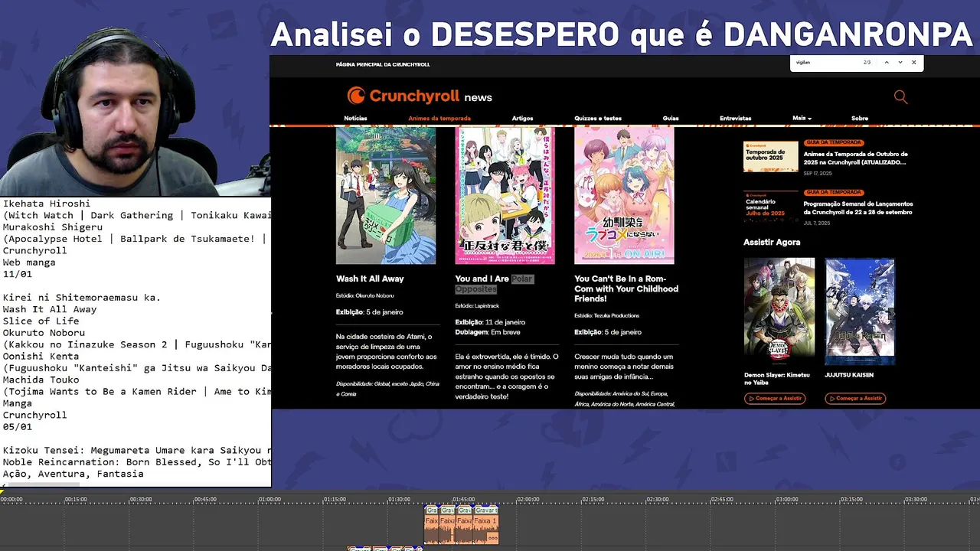Click the find bar text field containing 'vigilan'
The image size is (980, 551).
point(825,62)
